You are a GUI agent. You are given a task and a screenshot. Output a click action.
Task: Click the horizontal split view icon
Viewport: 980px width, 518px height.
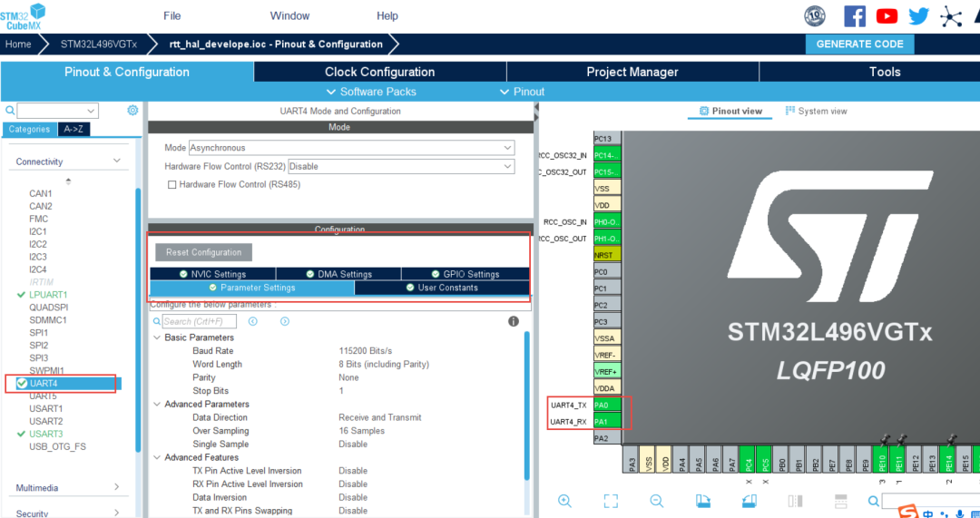[x=841, y=501]
